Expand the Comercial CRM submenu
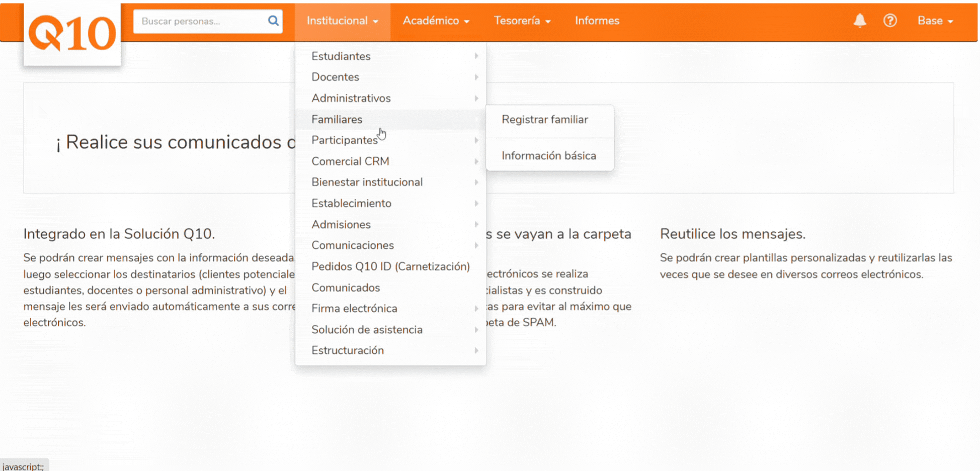Screen dimensions: 980x471 pyautogui.click(x=391, y=161)
